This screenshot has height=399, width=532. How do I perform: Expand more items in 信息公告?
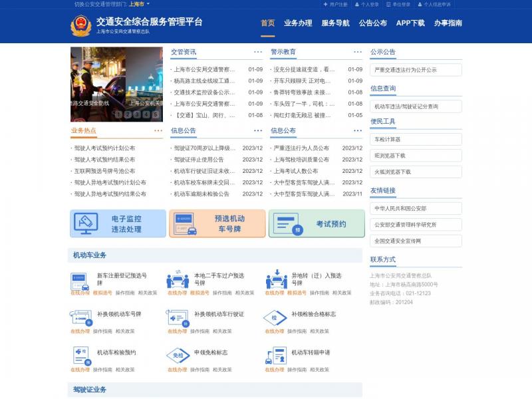[x=258, y=130]
